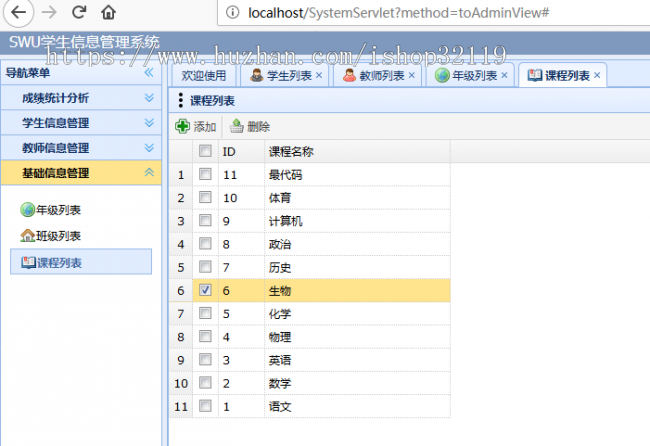Check the box for course 物理

click(205, 336)
